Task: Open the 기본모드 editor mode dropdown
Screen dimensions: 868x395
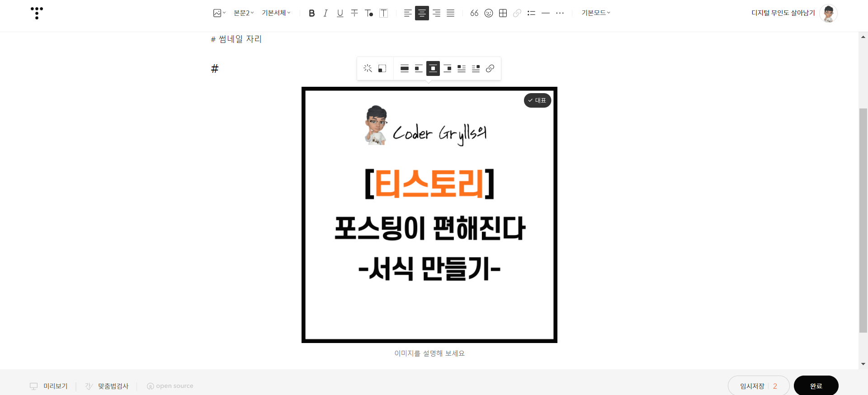Action: tap(596, 13)
